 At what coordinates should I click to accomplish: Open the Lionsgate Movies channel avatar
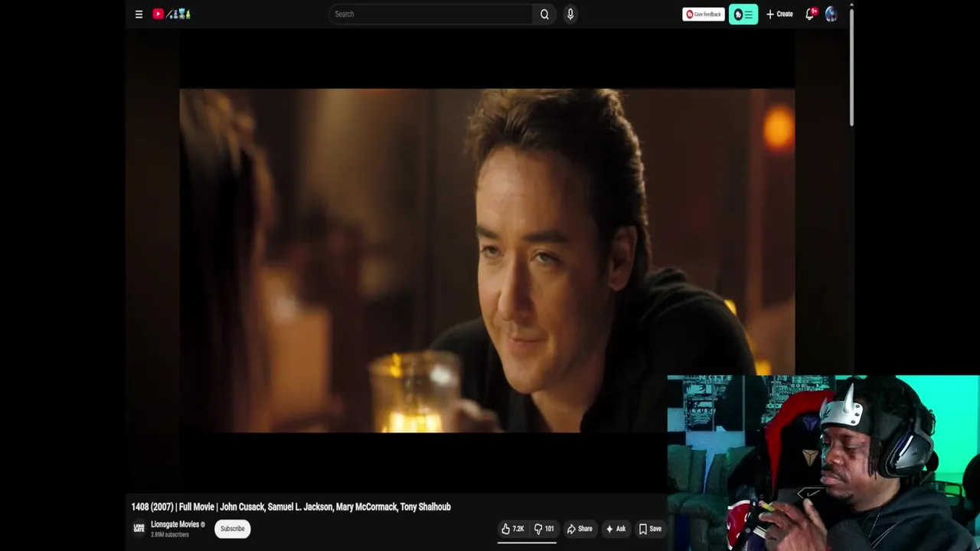click(139, 528)
